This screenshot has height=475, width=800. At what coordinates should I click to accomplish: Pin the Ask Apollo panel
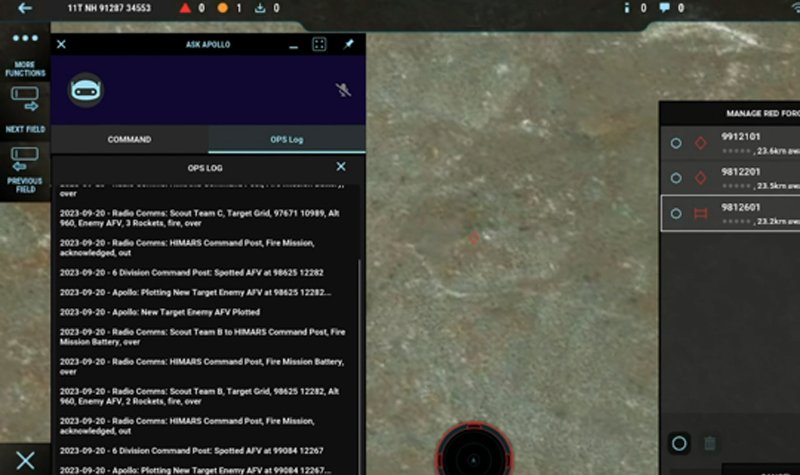pos(348,44)
